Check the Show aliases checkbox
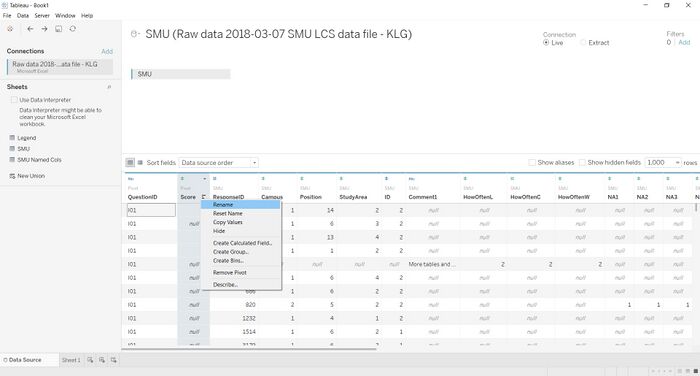The image size is (700, 376). pyautogui.click(x=532, y=163)
